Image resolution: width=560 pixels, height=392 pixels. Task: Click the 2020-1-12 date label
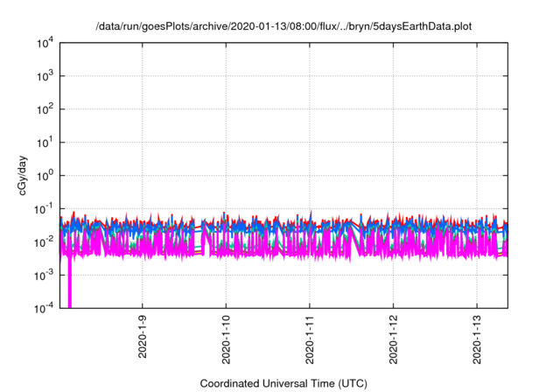(x=393, y=339)
